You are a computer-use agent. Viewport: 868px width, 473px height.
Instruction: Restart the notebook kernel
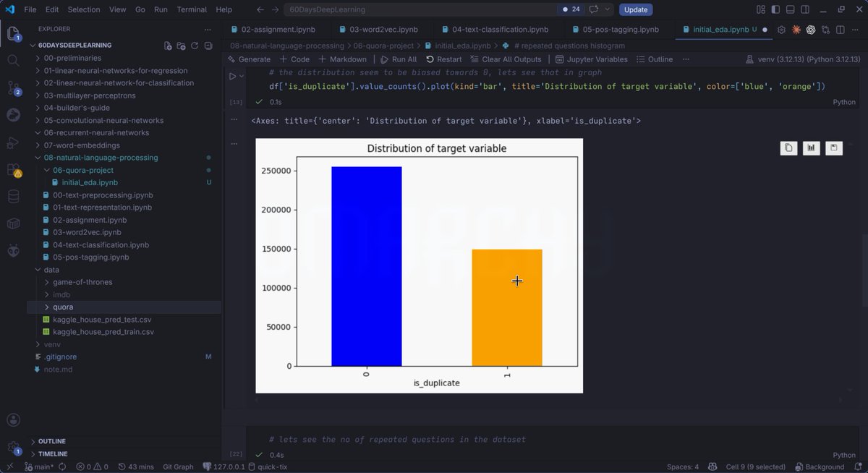click(x=444, y=59)
